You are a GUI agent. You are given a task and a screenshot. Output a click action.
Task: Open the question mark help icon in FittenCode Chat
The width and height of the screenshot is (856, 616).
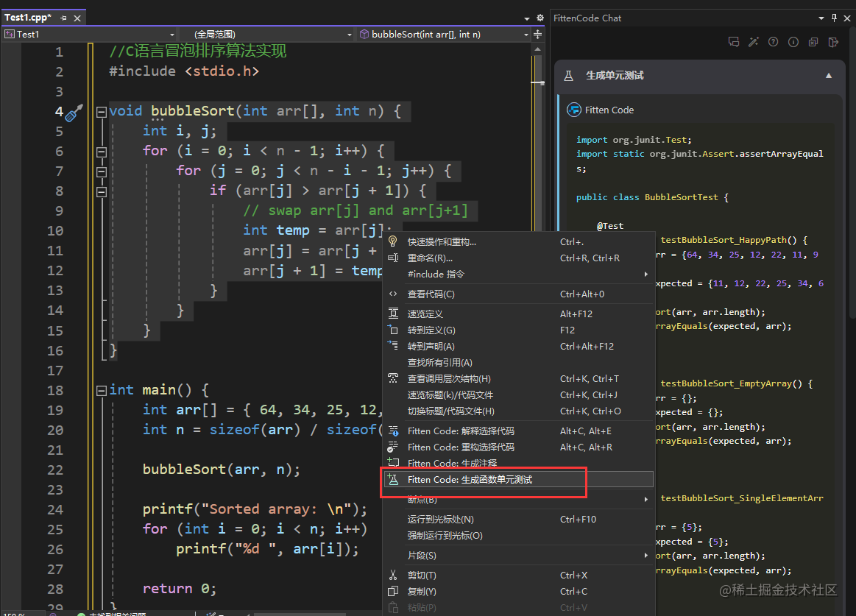[x=773, y=42]
